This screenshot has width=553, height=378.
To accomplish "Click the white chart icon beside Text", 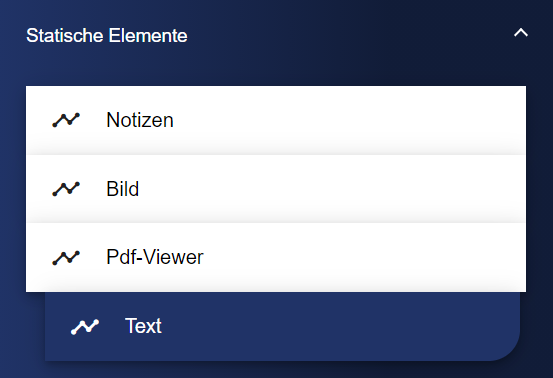I will pos(85,327).
